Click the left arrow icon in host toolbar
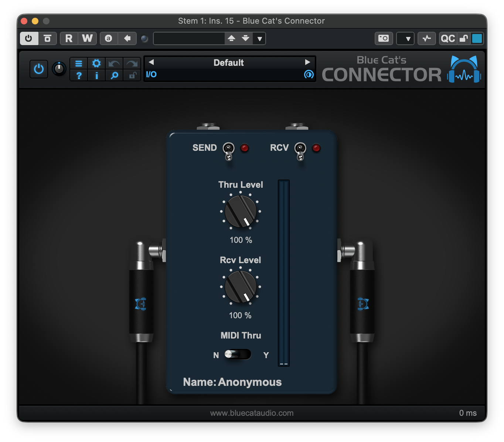 point(127,38)
